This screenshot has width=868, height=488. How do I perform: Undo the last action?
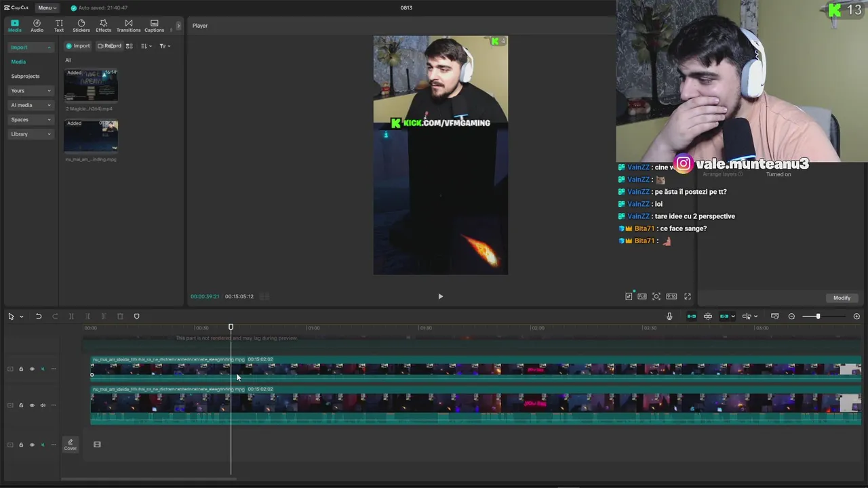point(39,317)
